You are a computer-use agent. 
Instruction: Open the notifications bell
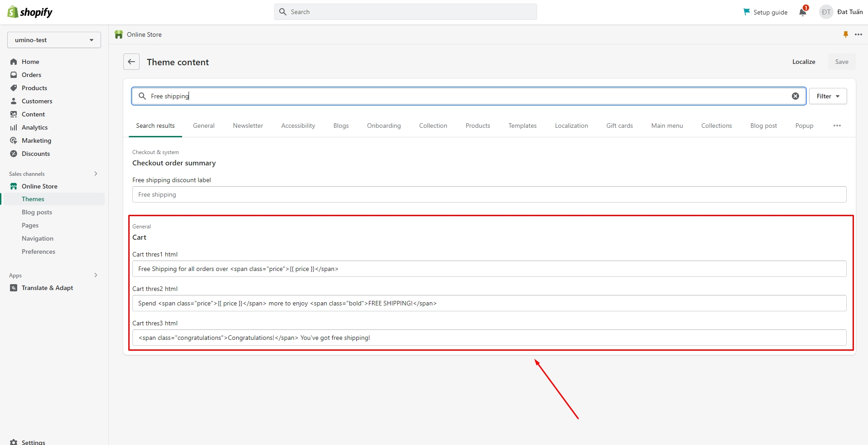tap(803, 12)
